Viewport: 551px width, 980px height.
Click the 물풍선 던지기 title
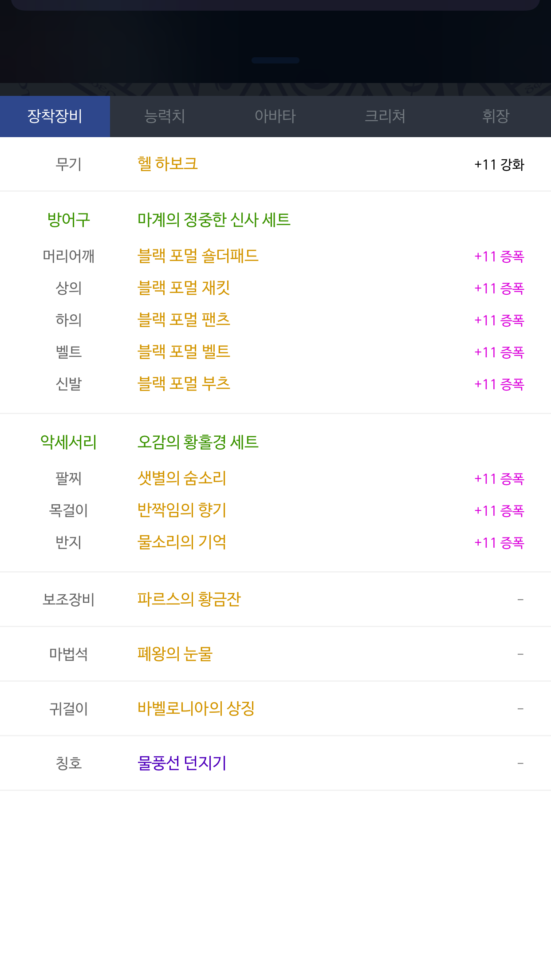tap(182, 763)
